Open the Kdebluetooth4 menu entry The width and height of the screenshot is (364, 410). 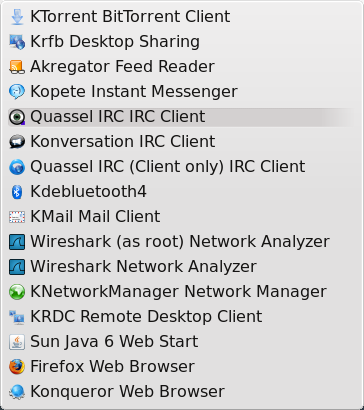click(182, 192)
